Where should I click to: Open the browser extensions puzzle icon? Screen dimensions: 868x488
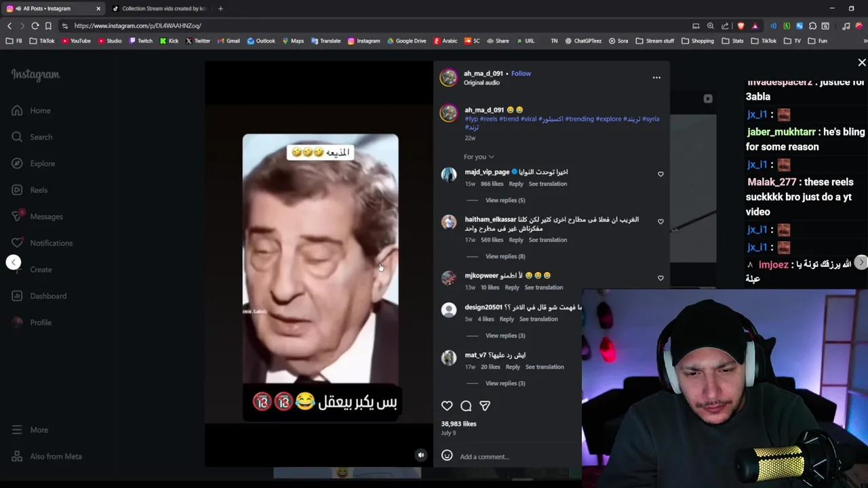[x=812, y=26]
